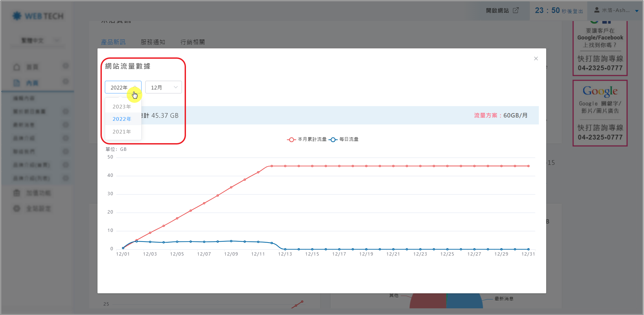
Task: Click the 開啟網站 link
Action: tap(497, 11)
